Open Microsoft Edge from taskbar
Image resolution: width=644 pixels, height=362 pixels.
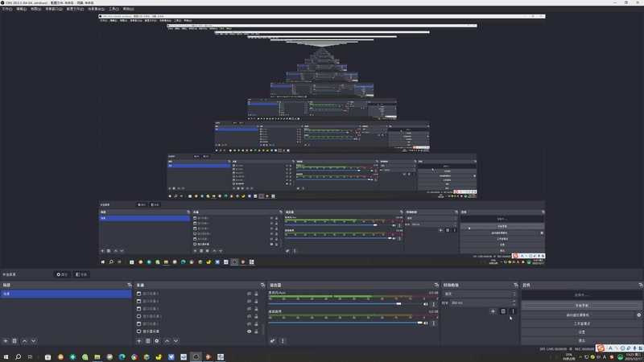(122, 357)
